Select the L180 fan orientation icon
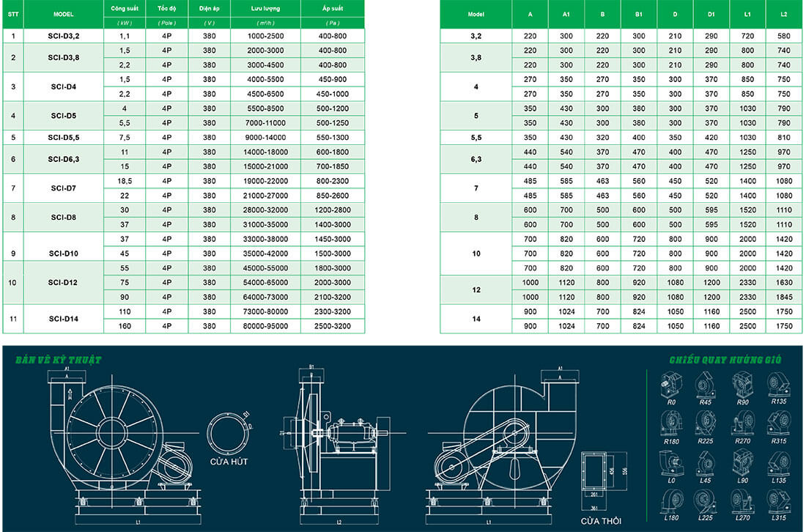Image resolution: width=806 pixels, height=532 pixels. [671, 501]
